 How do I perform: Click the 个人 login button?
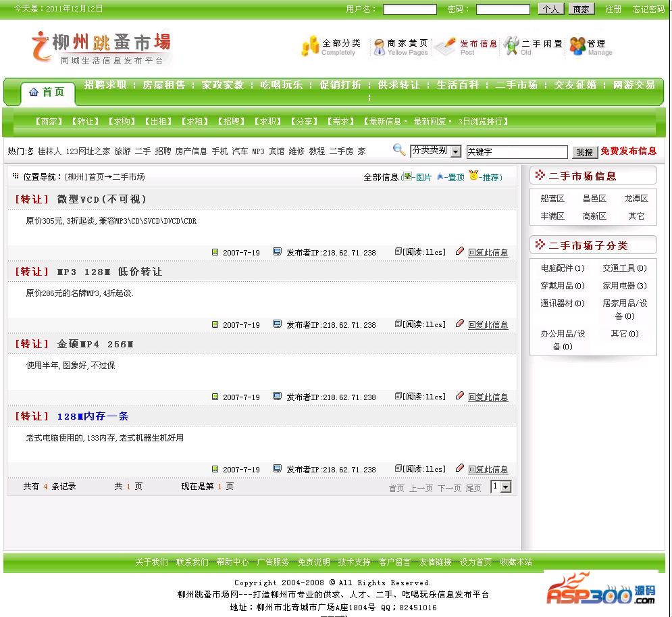pos(550,9)
